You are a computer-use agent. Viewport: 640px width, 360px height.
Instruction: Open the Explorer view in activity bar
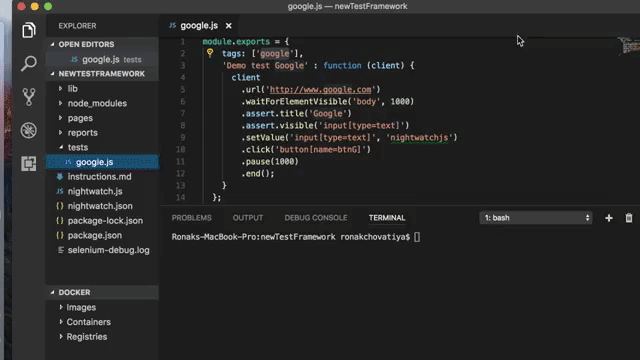29,30
